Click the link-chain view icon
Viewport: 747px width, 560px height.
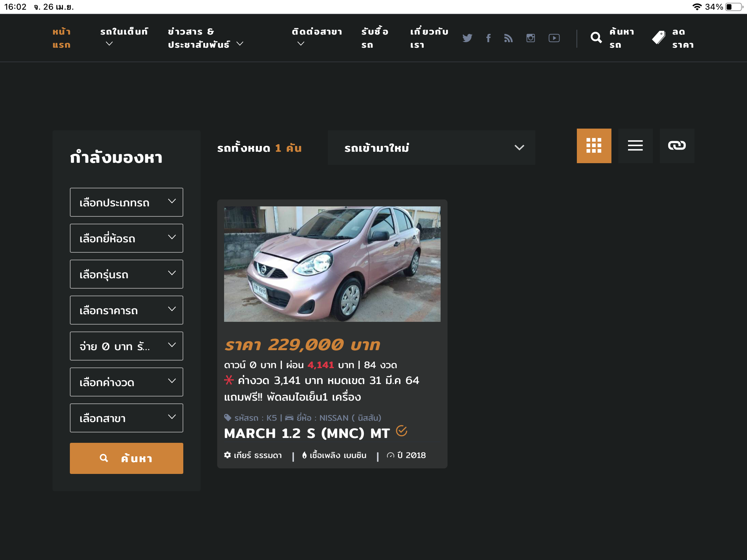(x=677, y=146)
